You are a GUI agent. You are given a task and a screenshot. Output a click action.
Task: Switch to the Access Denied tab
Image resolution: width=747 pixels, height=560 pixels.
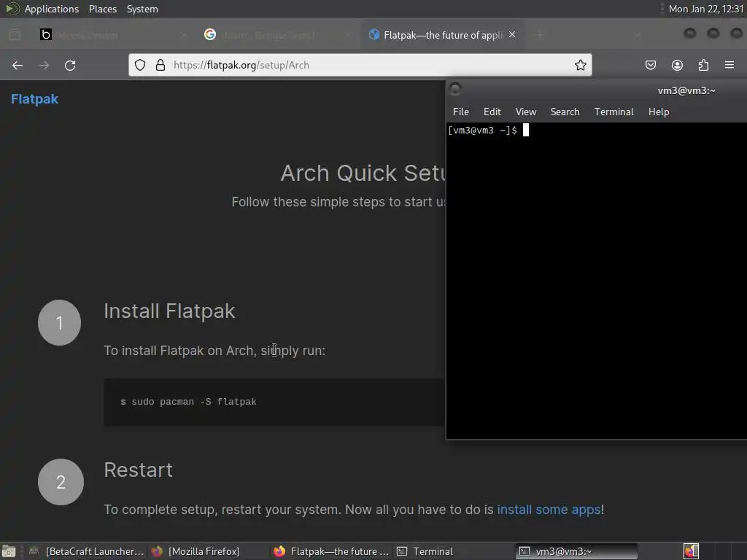[113, 35]
